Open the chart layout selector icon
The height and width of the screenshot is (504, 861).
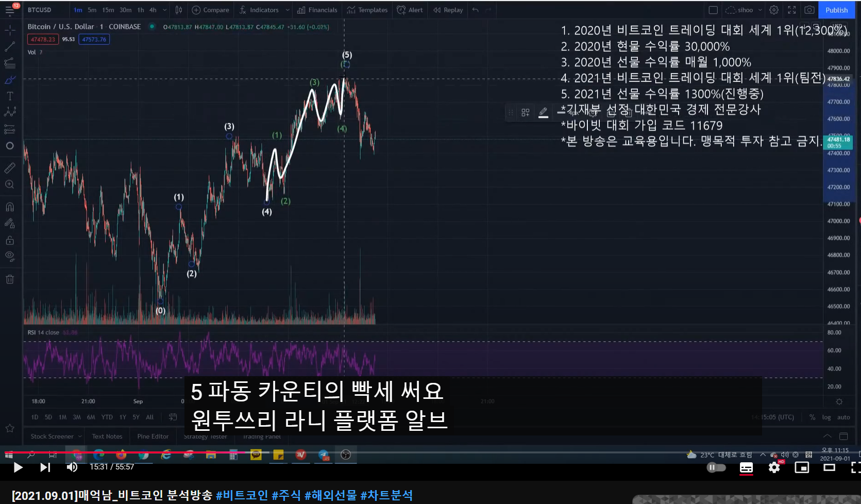pyautogui.click(x=713, y=10)
